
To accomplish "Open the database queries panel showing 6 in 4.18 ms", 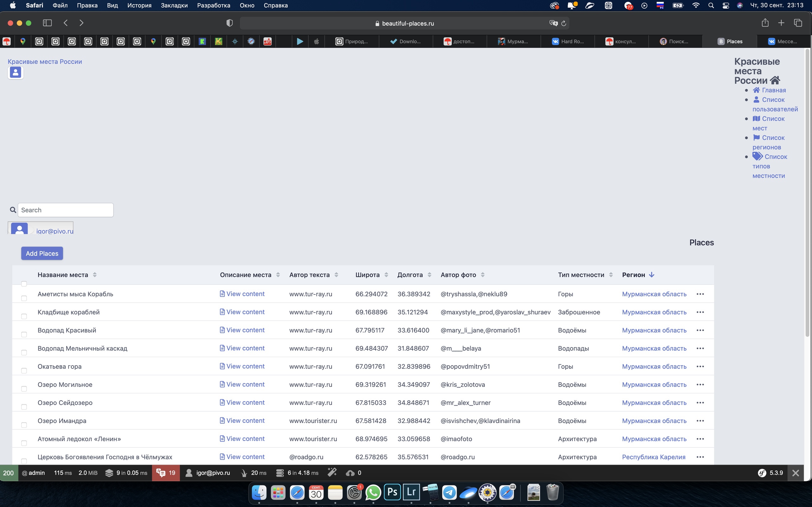I will (297, 473).
